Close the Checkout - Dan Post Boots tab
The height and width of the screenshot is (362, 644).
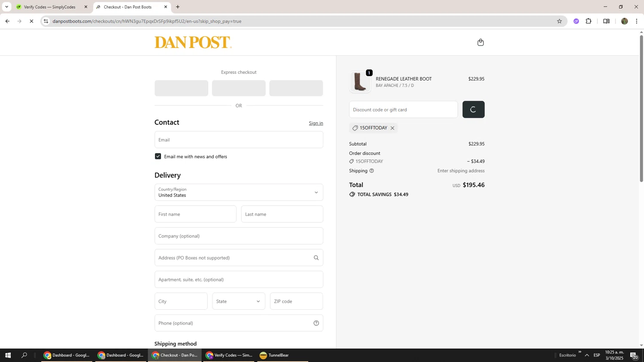click(166, 7)
